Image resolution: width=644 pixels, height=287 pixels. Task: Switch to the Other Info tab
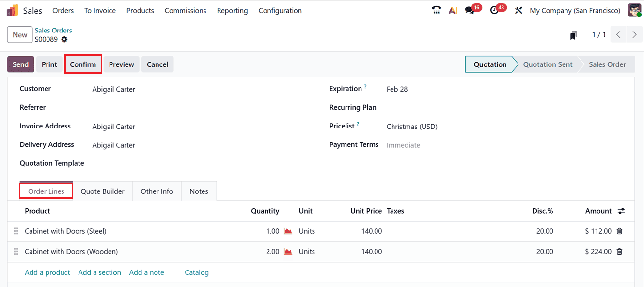click(157, 191)
